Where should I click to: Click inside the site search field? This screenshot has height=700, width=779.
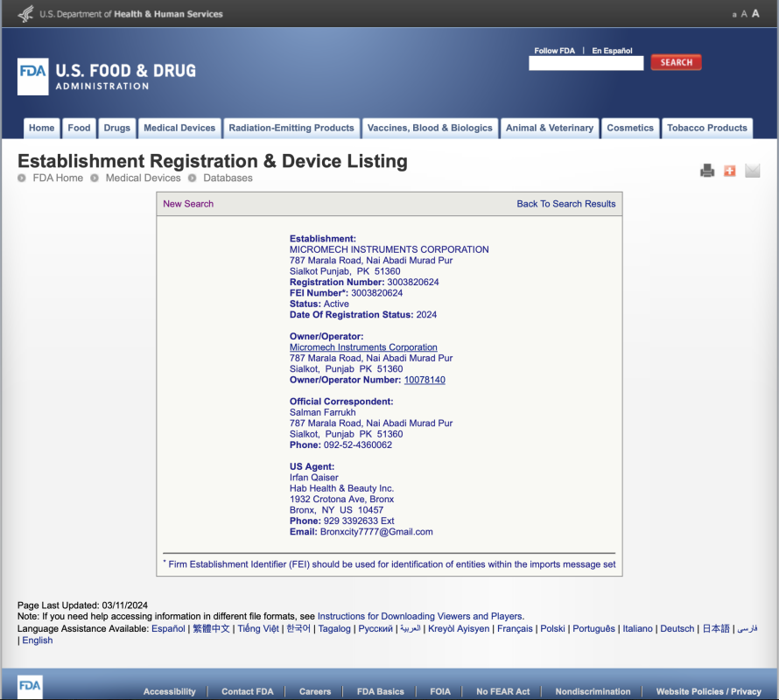coord(586,63)
